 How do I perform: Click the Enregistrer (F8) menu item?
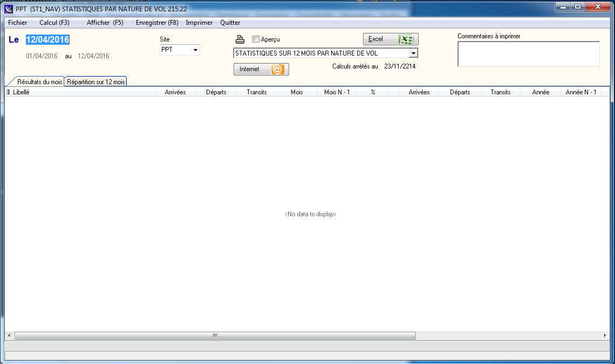(x=157, y=23)
